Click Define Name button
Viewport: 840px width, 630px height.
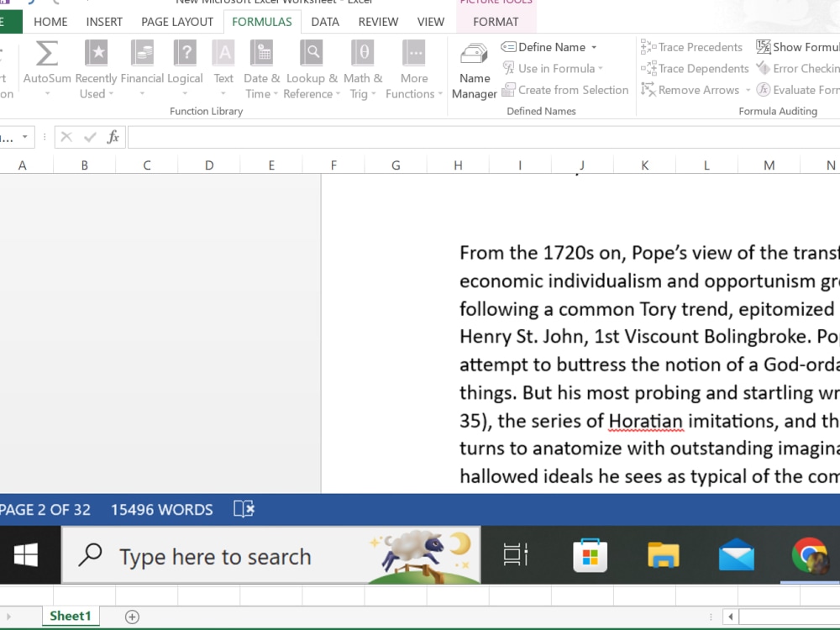tap(543, 47)
